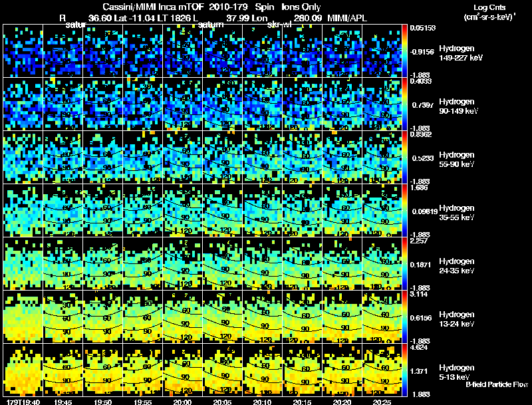Click the '20:05' time axis label
532x405 pixels.
222,402
